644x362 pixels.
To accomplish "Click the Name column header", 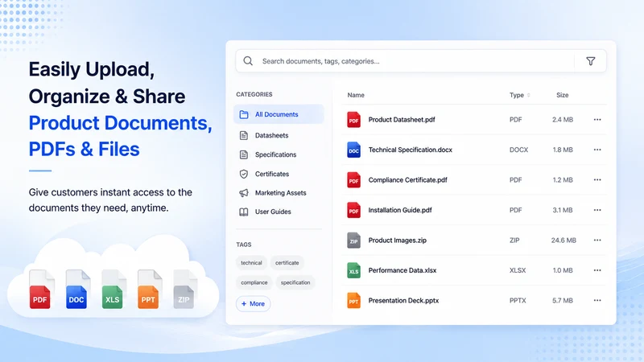I will pos(356,95).
